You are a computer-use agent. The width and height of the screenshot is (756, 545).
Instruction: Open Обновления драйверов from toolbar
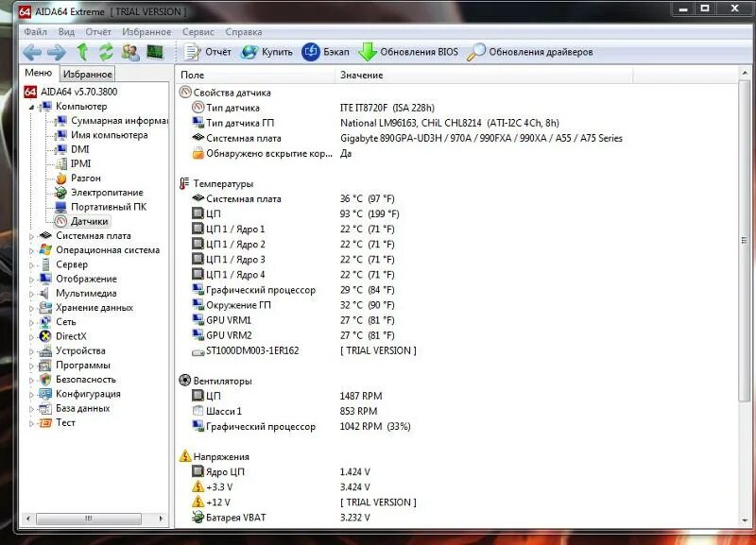[x=530, y=52]
